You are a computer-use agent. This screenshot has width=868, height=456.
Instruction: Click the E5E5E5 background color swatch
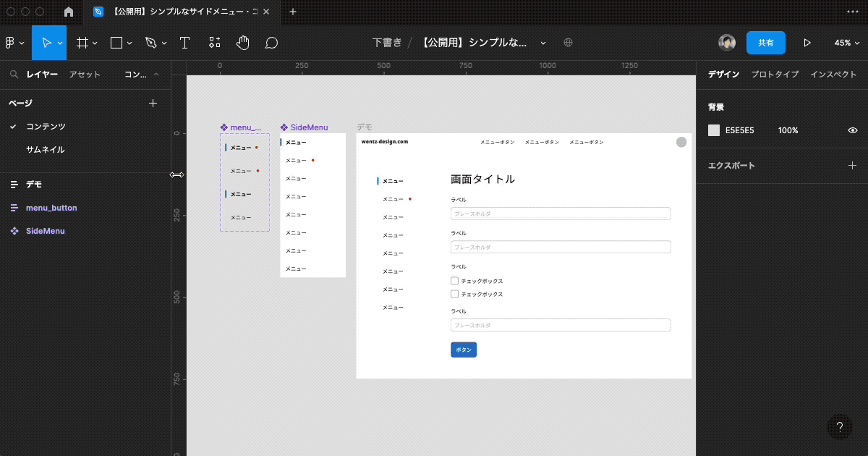(712, 130)
